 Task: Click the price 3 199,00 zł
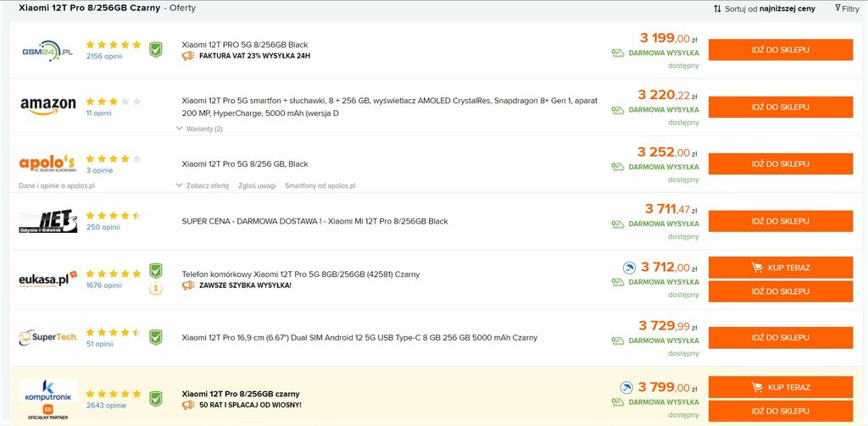(668, 38)
